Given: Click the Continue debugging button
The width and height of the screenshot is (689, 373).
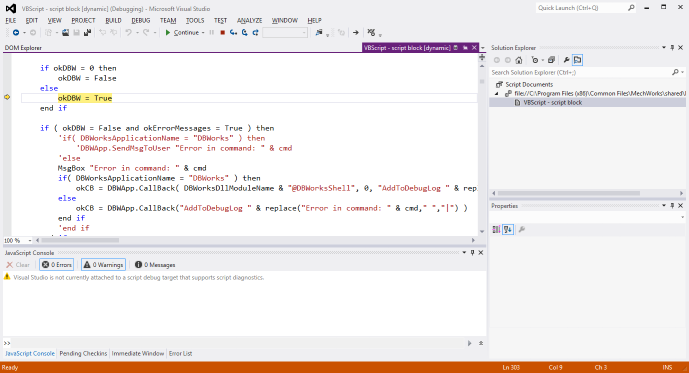Looking at the screenshot, I should 182,33.
